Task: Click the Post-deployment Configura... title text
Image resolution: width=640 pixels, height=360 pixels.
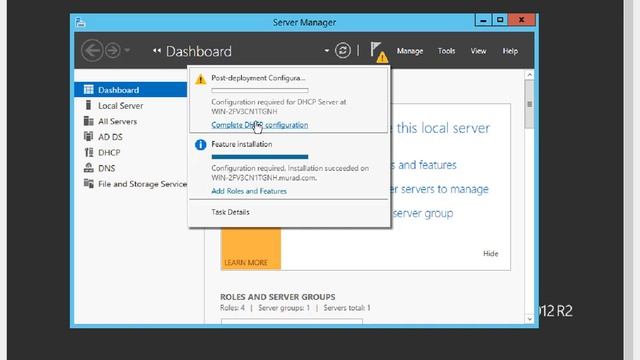Action: coord(258,78)
